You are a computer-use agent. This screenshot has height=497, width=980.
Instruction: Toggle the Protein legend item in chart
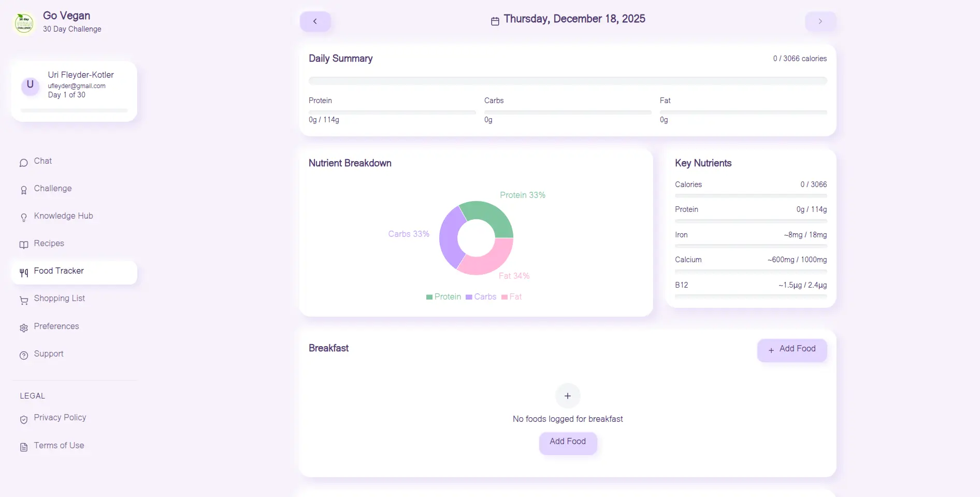(x=443, y=297)
